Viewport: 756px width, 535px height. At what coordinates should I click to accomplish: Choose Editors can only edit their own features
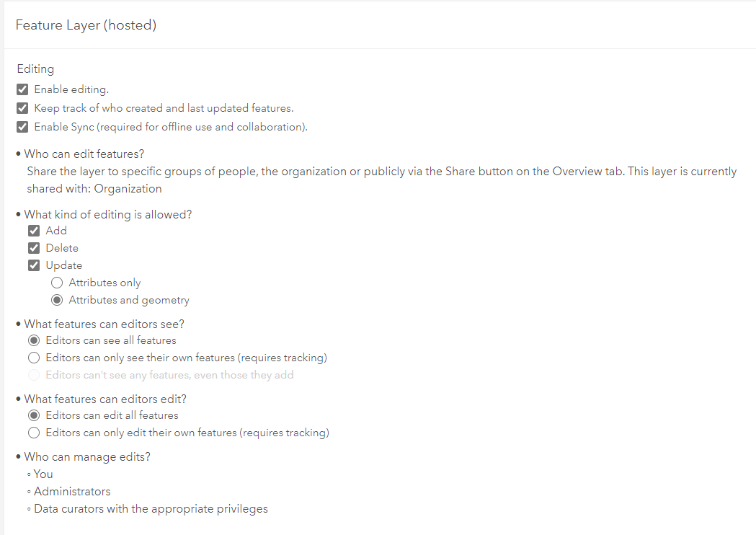(x=34, y=433)
